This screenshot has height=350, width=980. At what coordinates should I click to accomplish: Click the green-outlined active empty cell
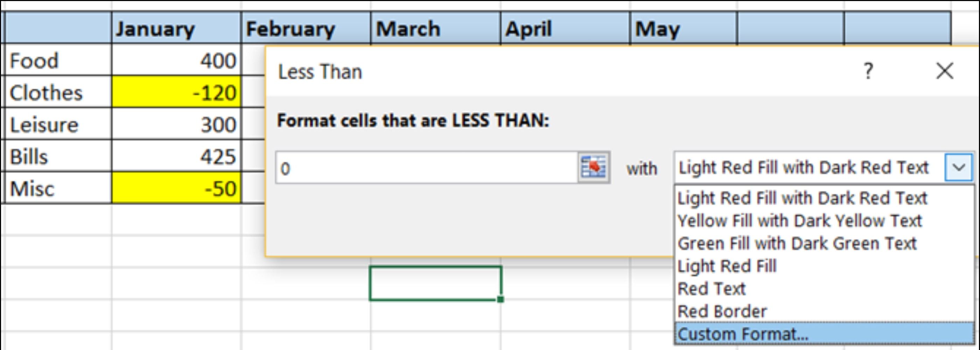pyautogui.click(x=435, y=283)
